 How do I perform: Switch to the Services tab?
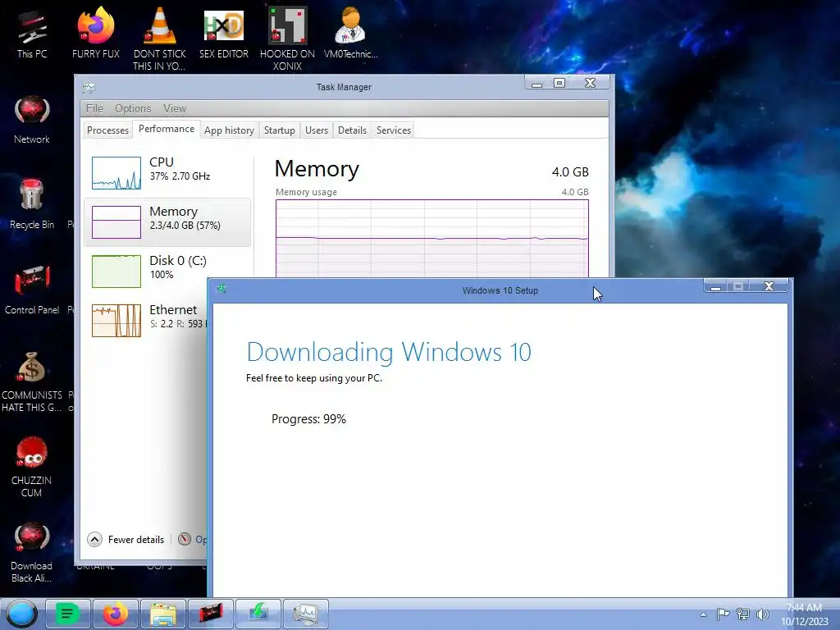(393, 130)
